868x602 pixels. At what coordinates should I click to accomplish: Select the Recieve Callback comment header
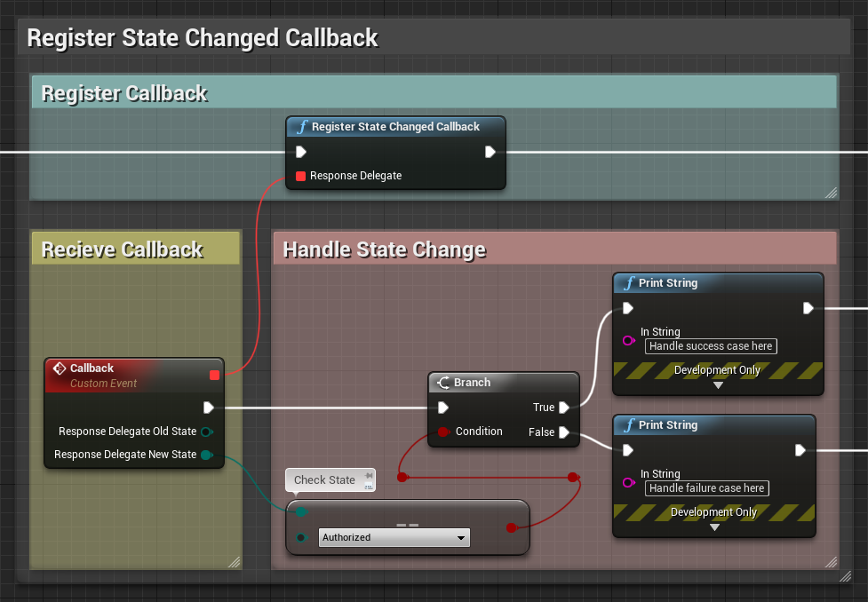pos(135,250)
